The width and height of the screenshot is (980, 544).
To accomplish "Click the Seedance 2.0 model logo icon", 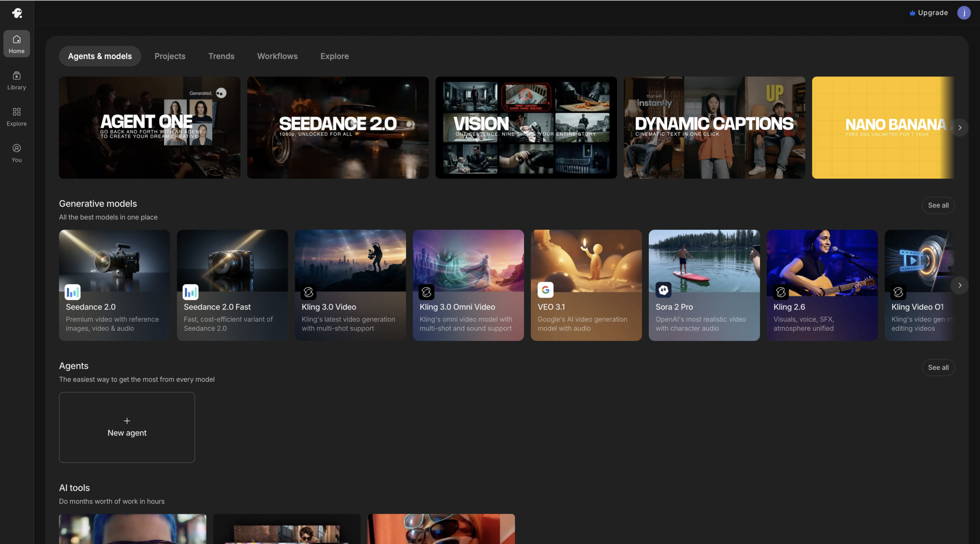I will (73, 292).
